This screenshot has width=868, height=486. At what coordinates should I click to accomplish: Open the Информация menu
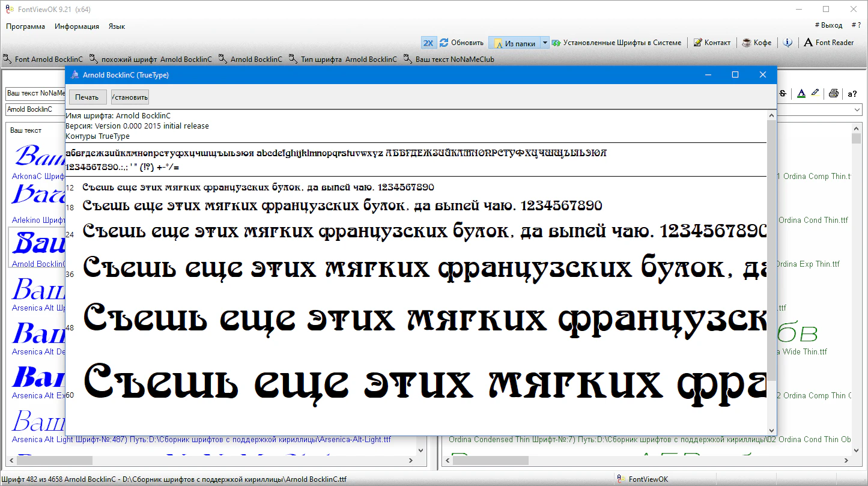(x=76, y=26)
